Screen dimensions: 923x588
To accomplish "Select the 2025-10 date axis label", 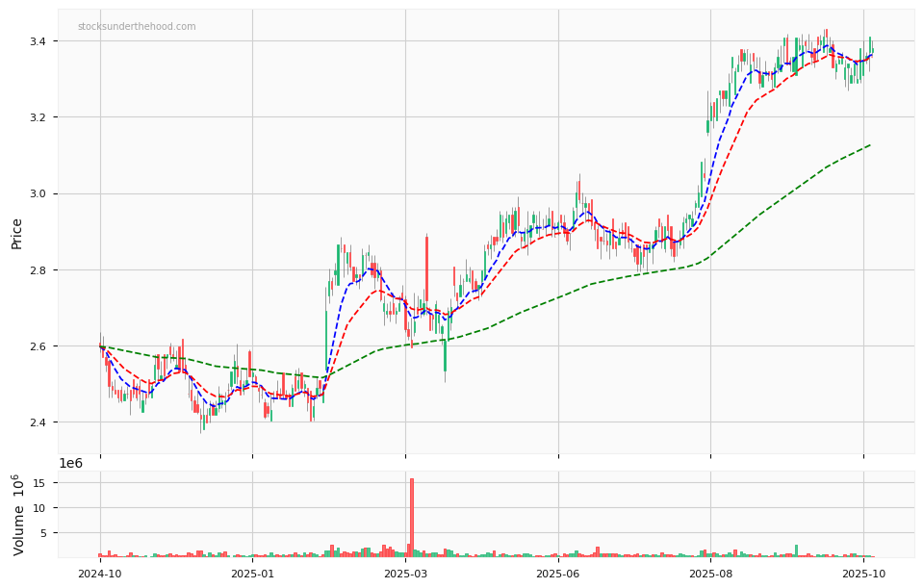I will click(863, 574).
